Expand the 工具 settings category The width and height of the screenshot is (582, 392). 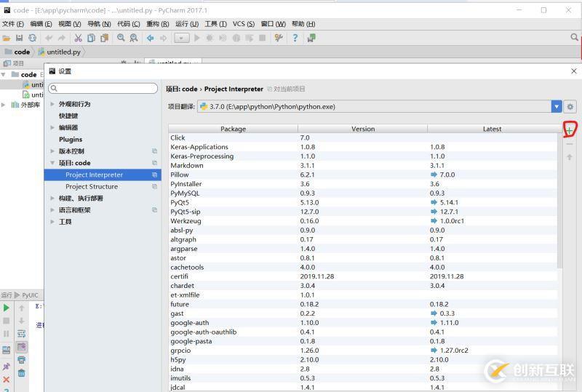(52, 222)
